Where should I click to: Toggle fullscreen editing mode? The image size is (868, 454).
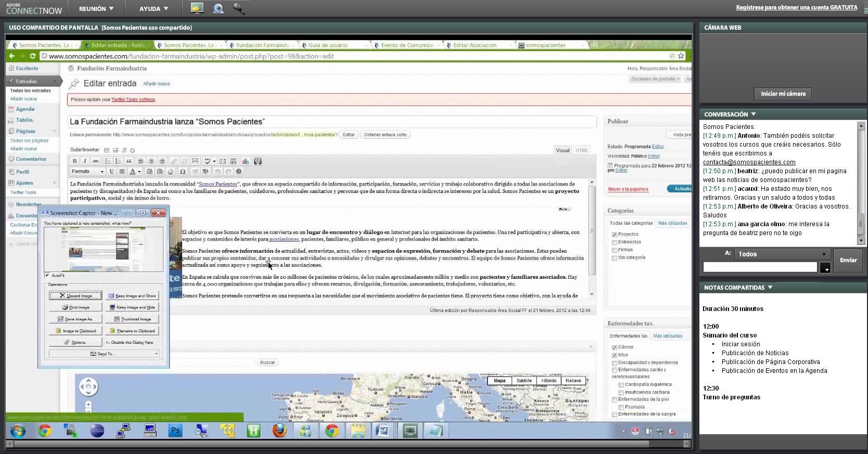point(223,161)
